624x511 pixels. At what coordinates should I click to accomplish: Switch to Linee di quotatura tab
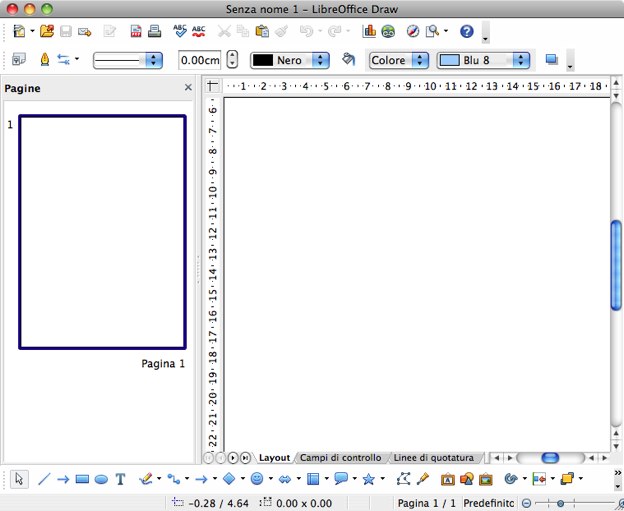tap(433, 458)
